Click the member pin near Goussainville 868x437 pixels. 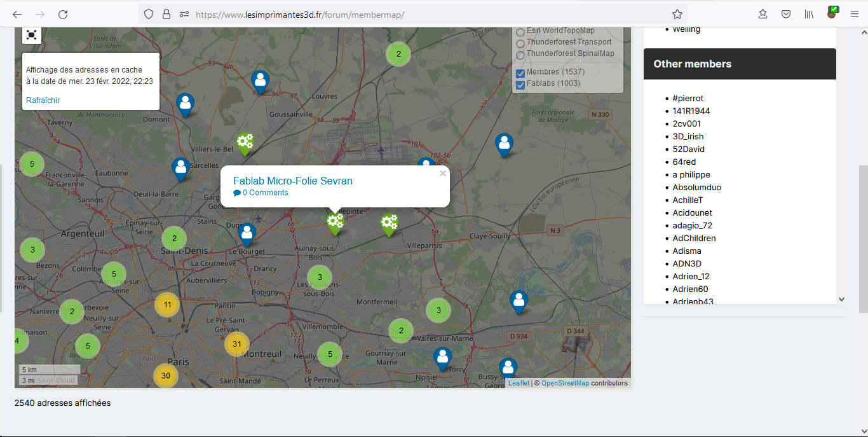point(260,82)
